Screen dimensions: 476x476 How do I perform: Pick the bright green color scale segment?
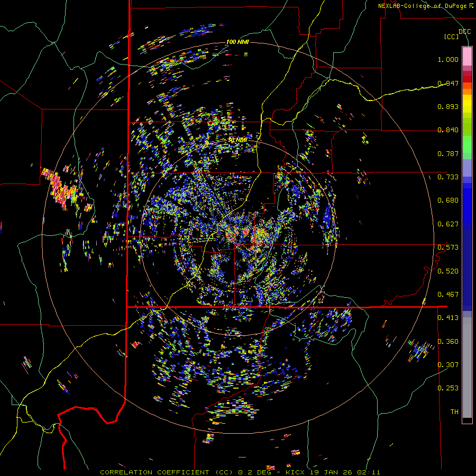(467, 144)
